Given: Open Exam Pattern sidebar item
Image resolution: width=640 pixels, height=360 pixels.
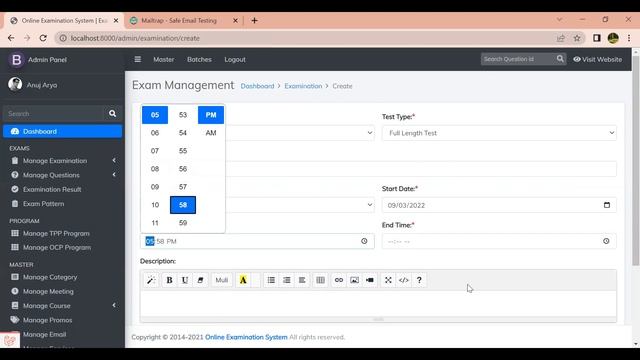Looking at the screenshot, I should (62, 204).
